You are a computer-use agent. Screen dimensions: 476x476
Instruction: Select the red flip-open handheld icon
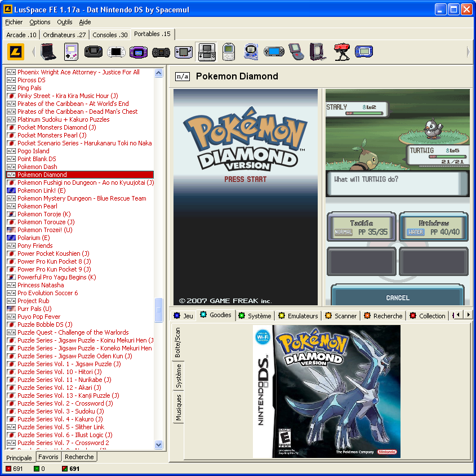tap(296, 52)
